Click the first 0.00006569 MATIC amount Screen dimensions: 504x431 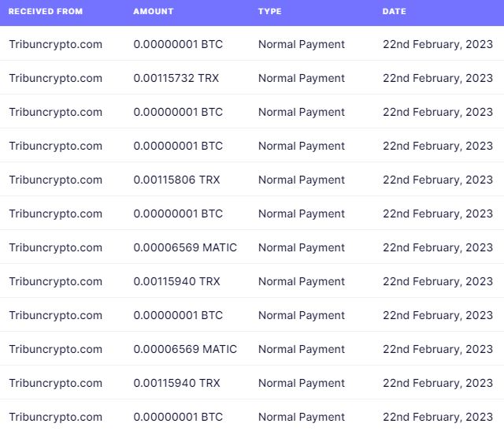pos(185,247)
